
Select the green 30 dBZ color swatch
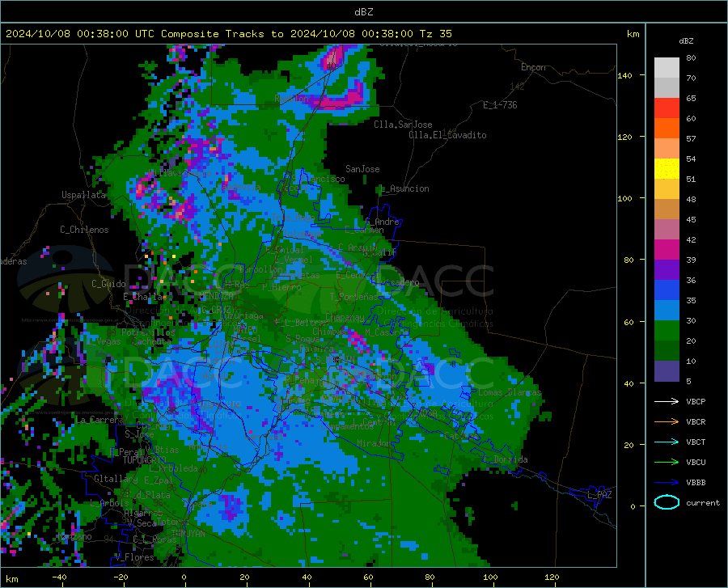(x=667, y=331)
